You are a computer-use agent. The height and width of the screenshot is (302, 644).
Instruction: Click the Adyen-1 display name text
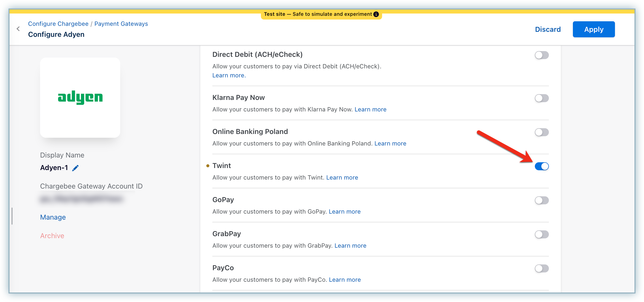54,168
